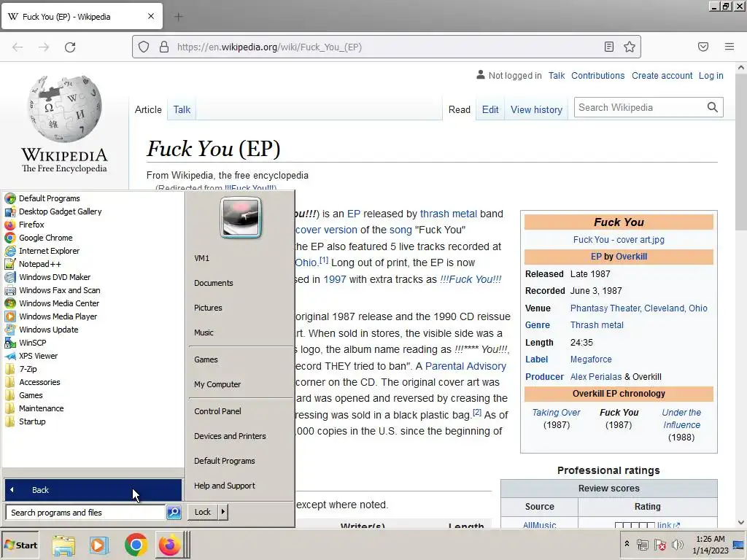Open the Edit tab of the article
Screen dimensions: 747x560
click(490, 109)
